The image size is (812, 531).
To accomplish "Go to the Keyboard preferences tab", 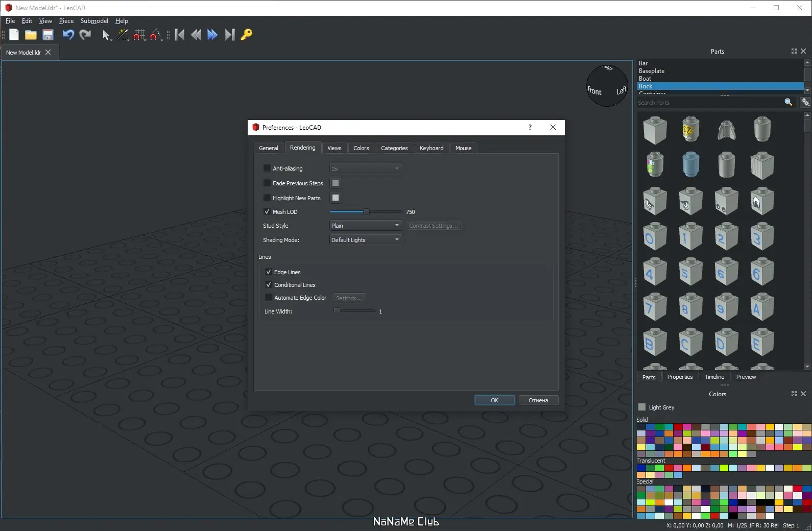I will pyautogui.click(x=432, y=148).
